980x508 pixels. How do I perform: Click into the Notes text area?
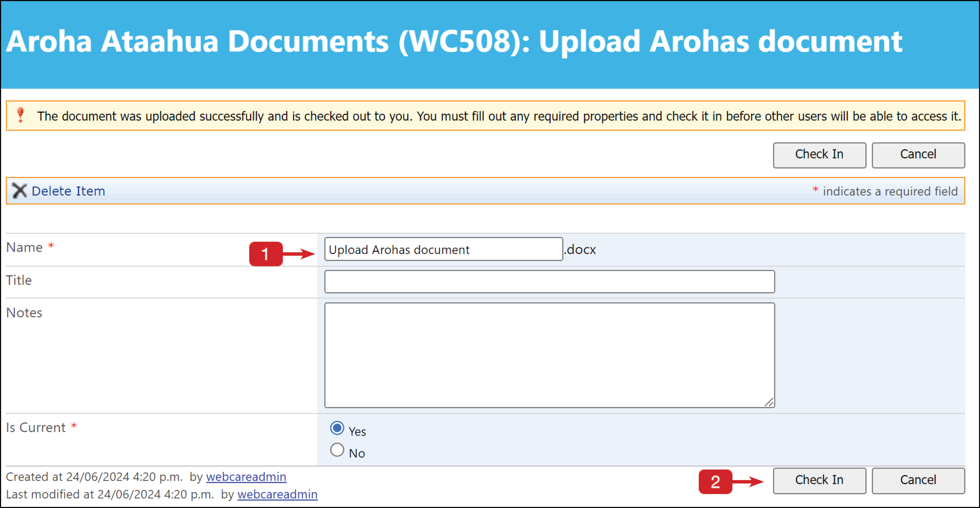549,355
